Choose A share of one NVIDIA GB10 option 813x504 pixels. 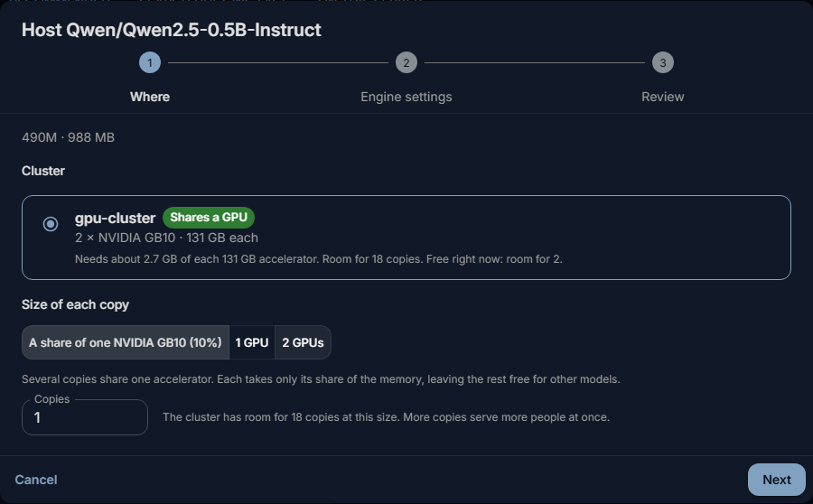pos(126,342)
